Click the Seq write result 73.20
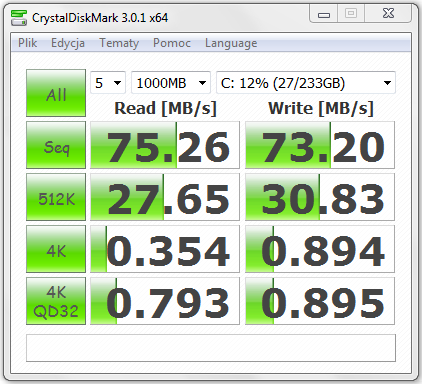 point(320,145)
